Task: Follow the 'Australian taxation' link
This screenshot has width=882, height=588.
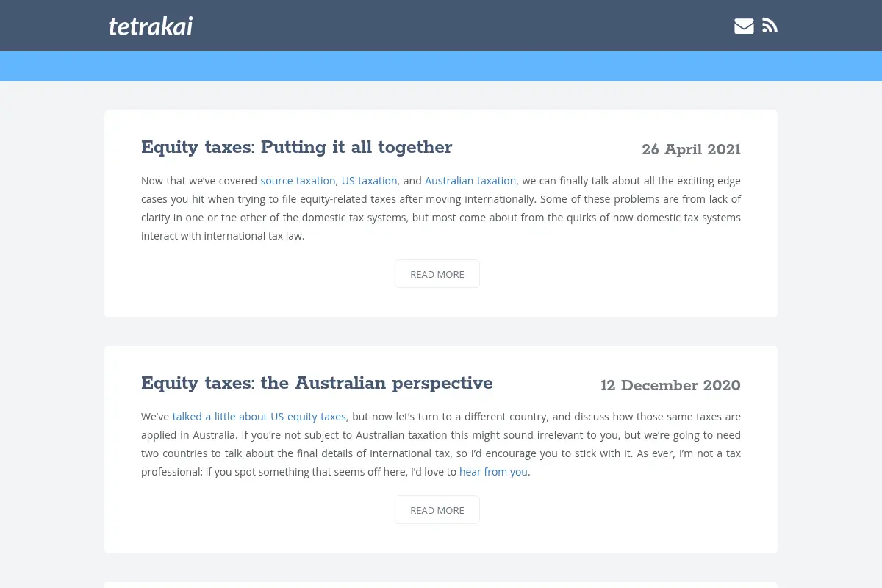Action: pyautogui.click(x=470, y=181)
